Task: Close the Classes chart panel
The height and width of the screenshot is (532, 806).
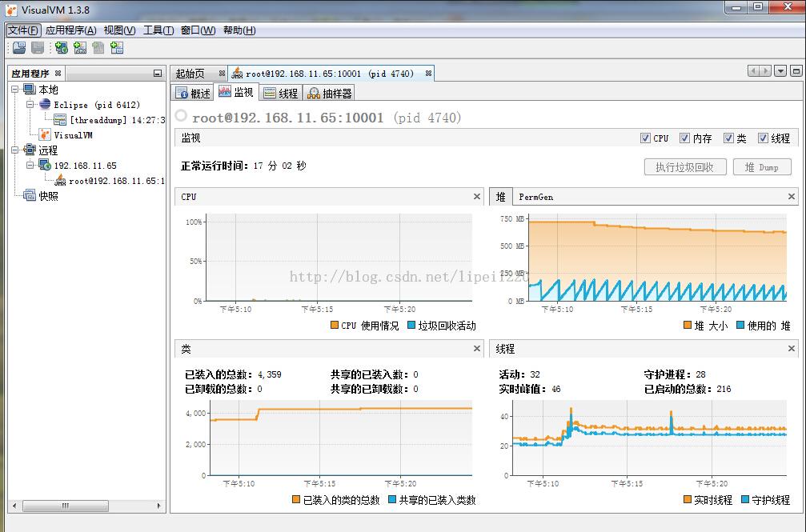Action: [x=476, y=349]
